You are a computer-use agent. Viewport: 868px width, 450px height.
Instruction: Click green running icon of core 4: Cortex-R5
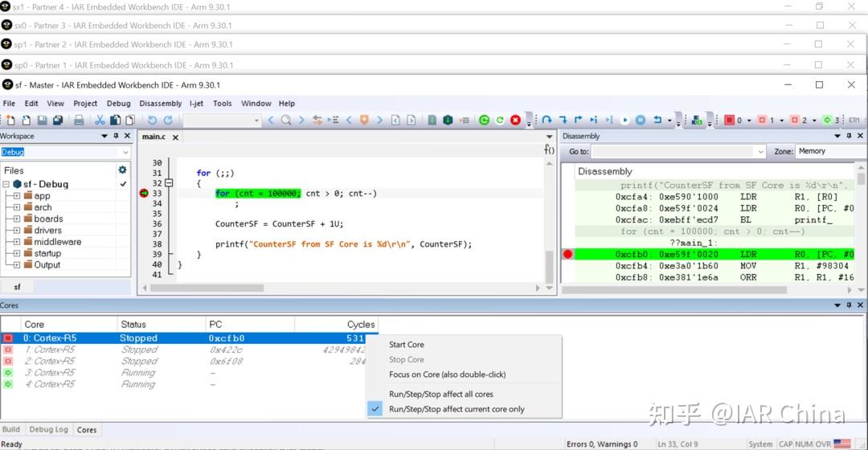coord(8,384)
